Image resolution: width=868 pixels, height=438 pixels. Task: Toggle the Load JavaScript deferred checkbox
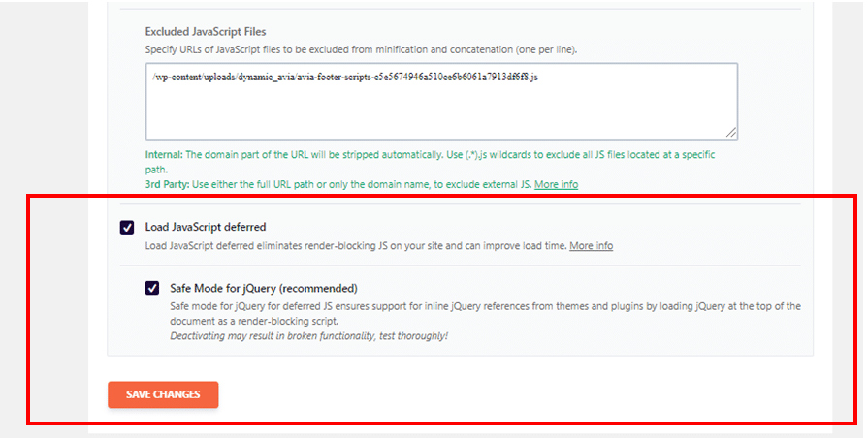(x=127, y=227)
